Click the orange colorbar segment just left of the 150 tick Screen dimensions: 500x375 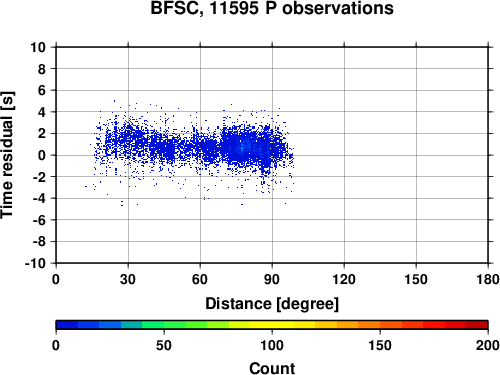pos(369,325)
